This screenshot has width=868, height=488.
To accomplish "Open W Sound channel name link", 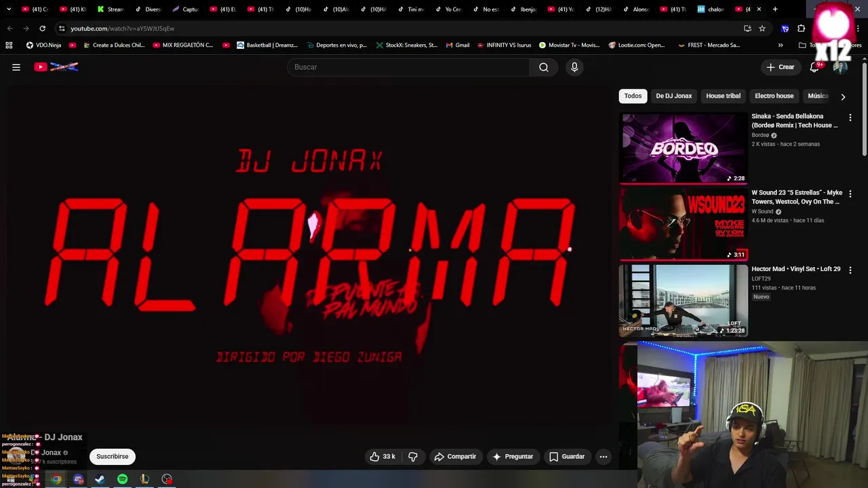I will (762, 211).
